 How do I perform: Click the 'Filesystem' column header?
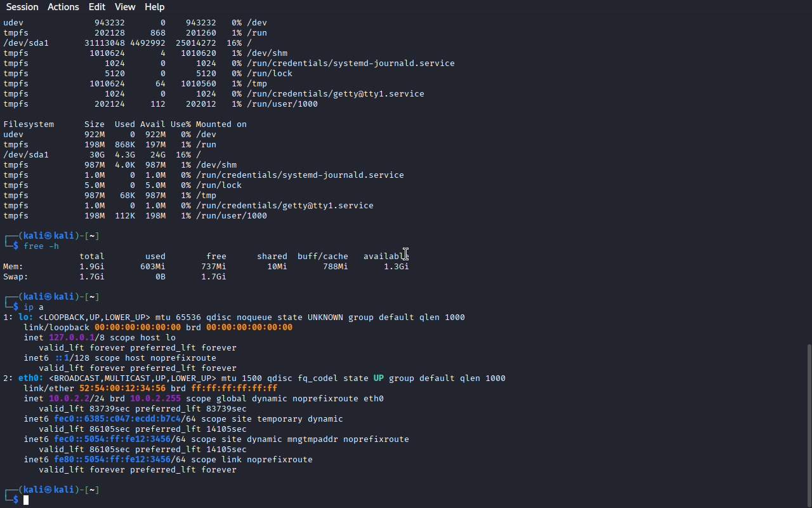[x=29, y=124]
